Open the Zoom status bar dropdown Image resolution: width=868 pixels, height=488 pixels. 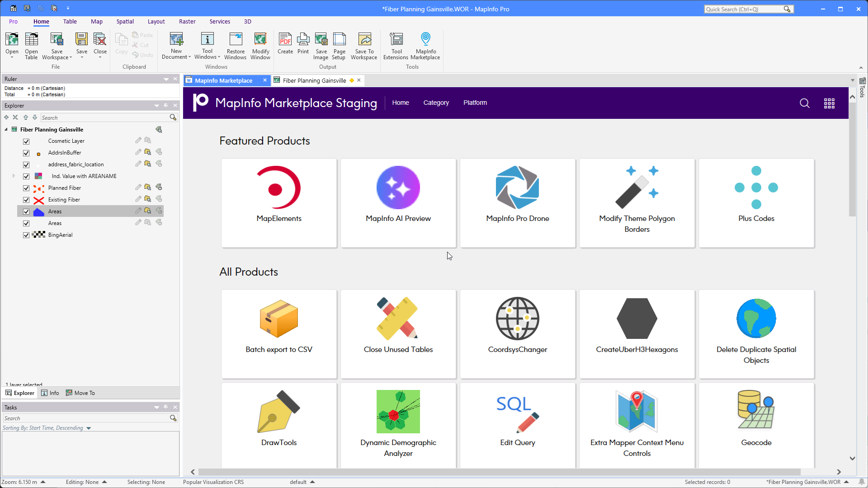[43, 482]
